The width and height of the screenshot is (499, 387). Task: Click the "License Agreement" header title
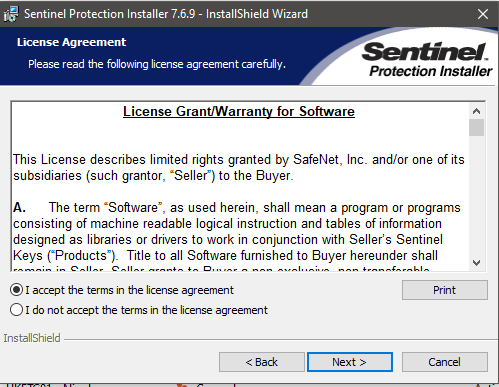tap(72, 42)
